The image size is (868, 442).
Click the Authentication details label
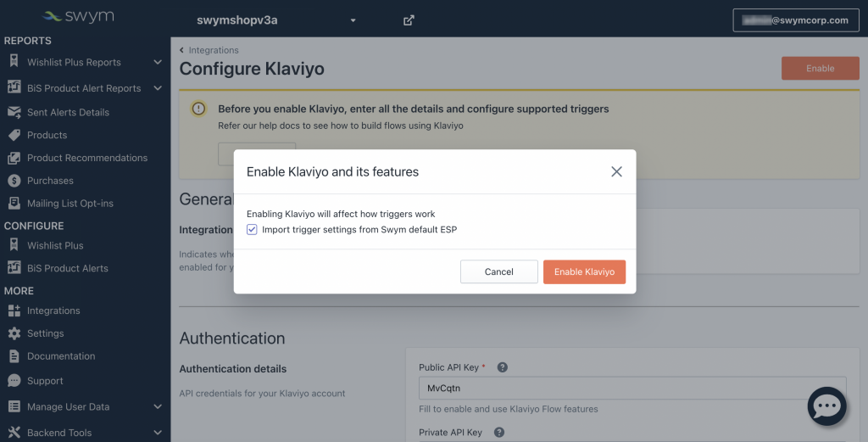click(233, 369)
